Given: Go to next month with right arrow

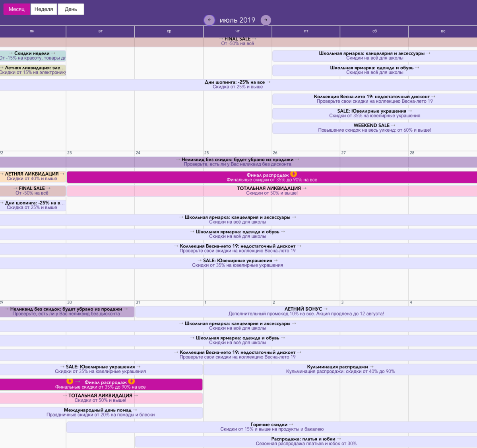Looking at the screenshot, I should (x=266, y=20).
